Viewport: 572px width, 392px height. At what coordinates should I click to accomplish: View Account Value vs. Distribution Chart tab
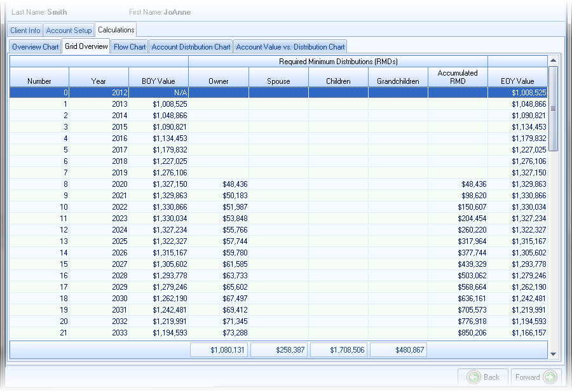(x=290, y=47)
